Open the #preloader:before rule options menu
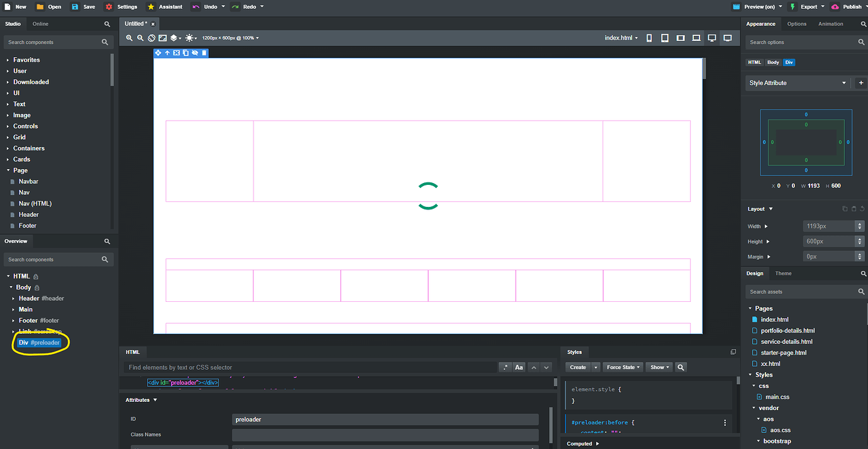868x449 pixels. pyautogui.click(x=725, y=423)
